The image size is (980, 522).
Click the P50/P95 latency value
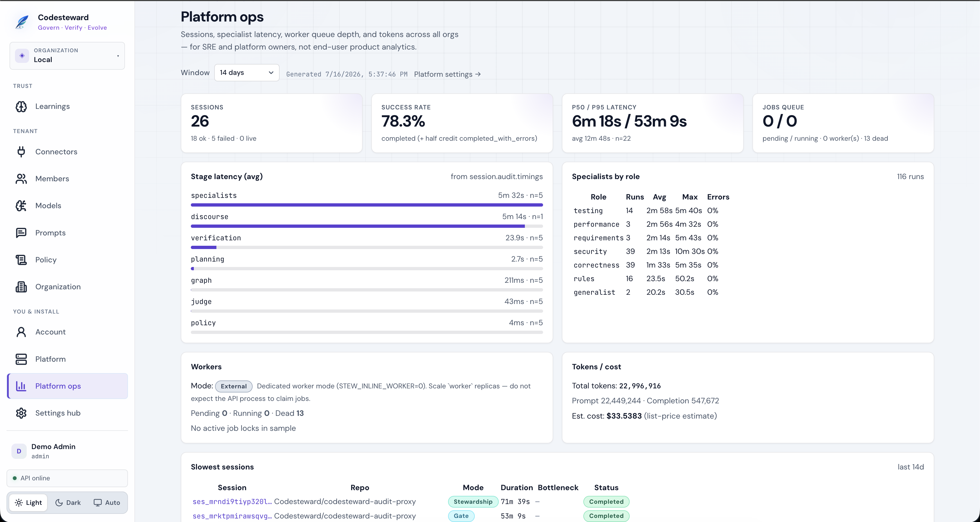pos(629,121)
